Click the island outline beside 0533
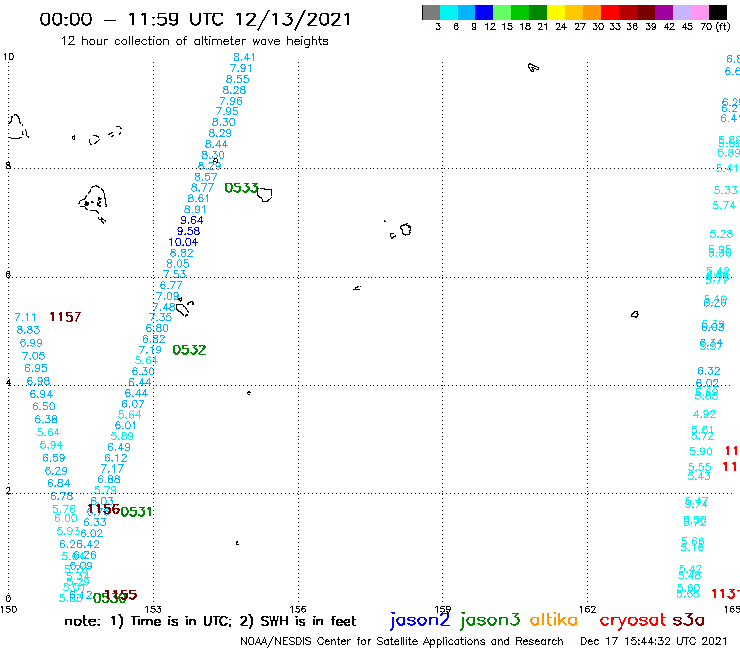 click(264, 194)
